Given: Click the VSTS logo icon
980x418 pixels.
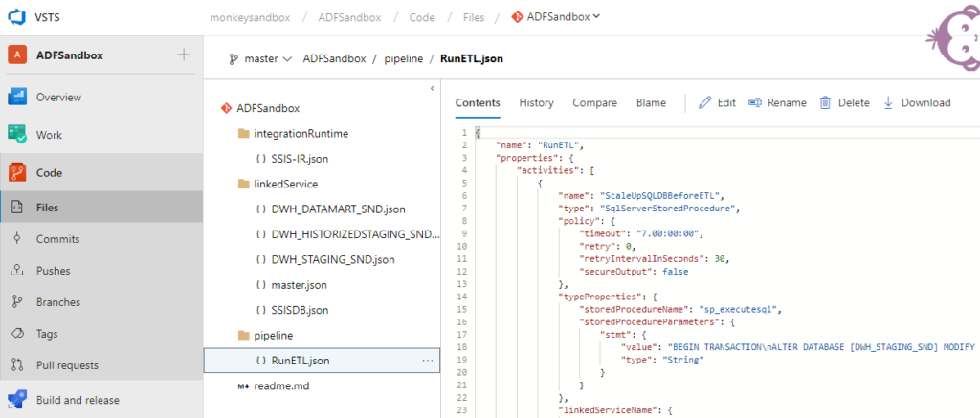Looking at the screenshot, I should click(x=17, y=17).
